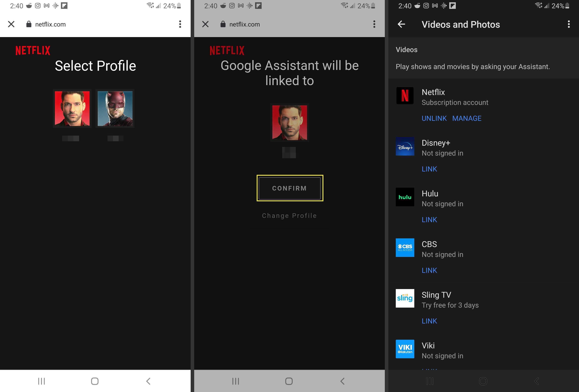Tap the 'Netflix' service name

click(433, 92)
